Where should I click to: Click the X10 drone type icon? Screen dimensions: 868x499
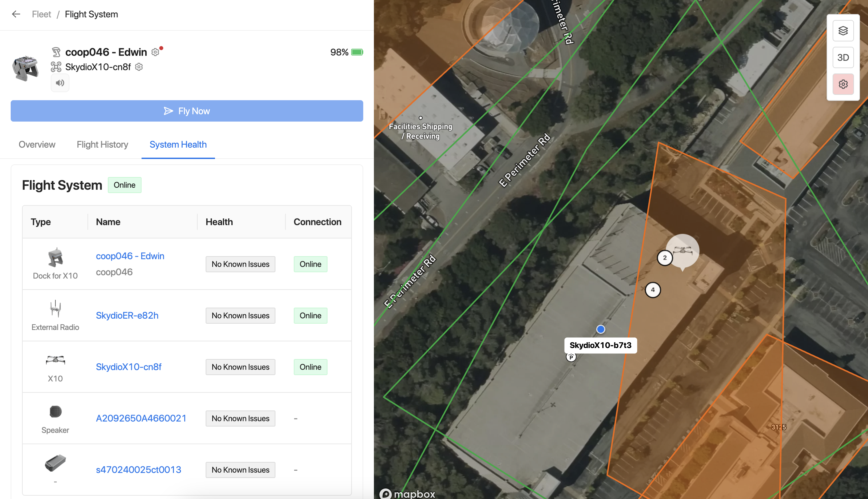(55, 360)
